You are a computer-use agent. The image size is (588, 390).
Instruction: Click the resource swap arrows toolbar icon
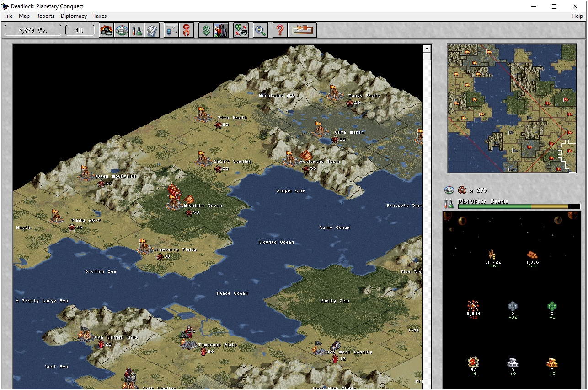point(241,31)
